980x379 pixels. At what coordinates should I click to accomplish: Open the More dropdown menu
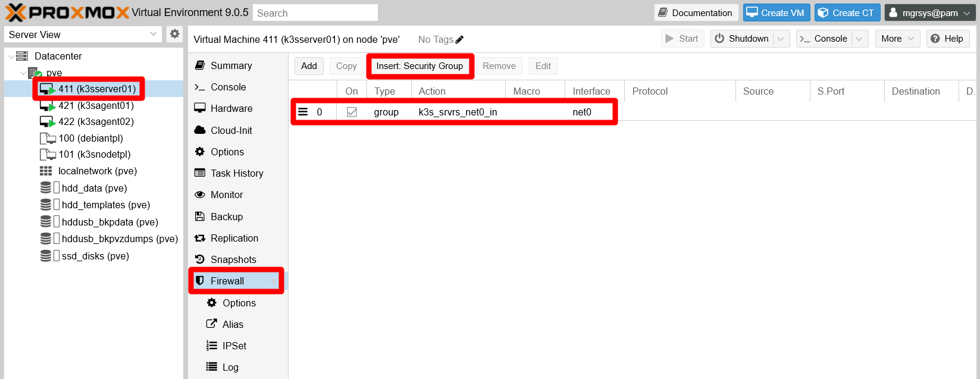pos(898,39)
